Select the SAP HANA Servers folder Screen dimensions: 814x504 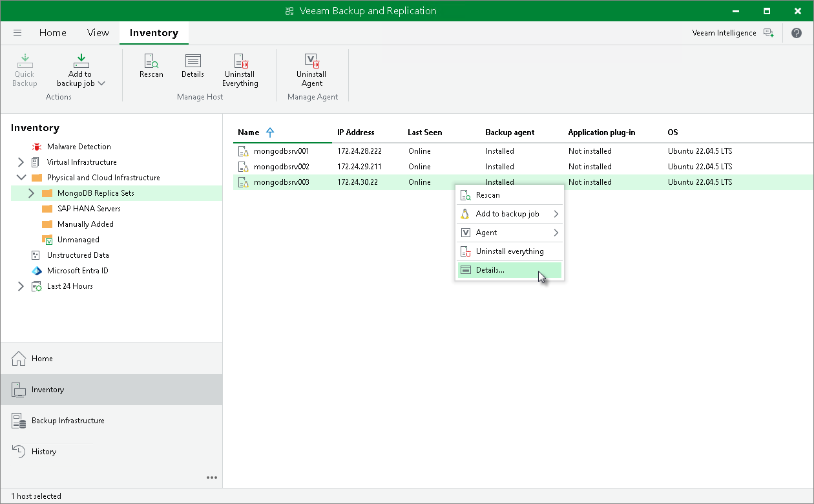(89, 209)
